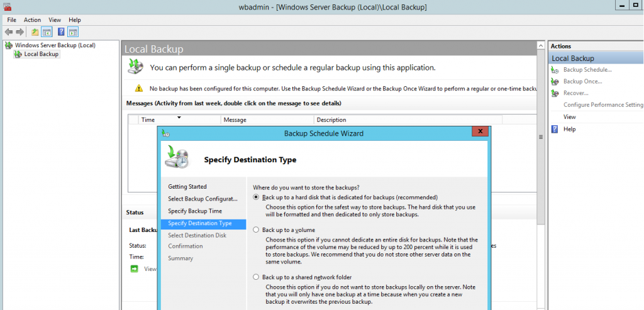This screenshot has width=644, height=310.
Task: Click the Backup Once action icon
Action: pyautogui.click(x=555, y=81)
